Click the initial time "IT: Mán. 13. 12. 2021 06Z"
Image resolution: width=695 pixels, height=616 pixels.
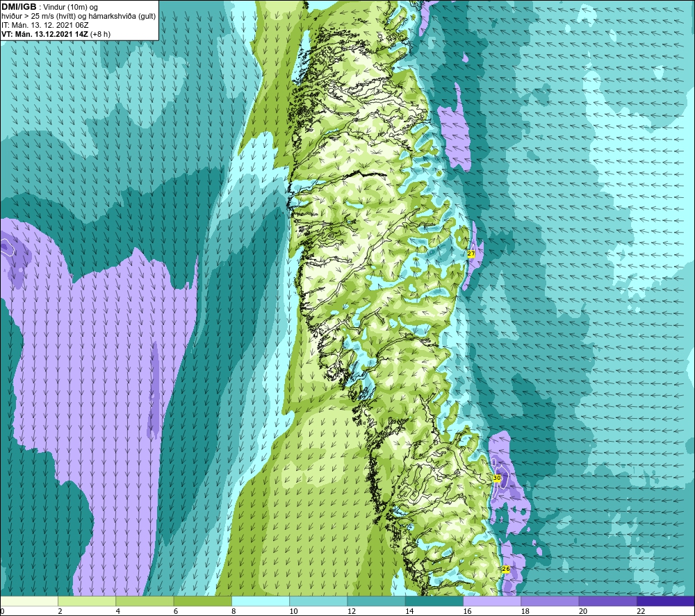coord(45,25)
